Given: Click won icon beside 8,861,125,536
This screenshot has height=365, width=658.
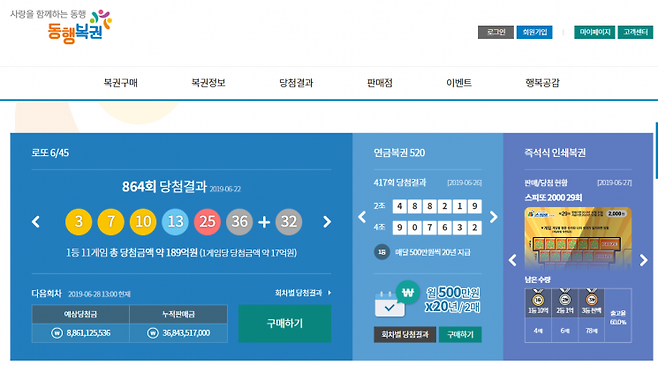Looking at the screenshot, I should point(57,333).
